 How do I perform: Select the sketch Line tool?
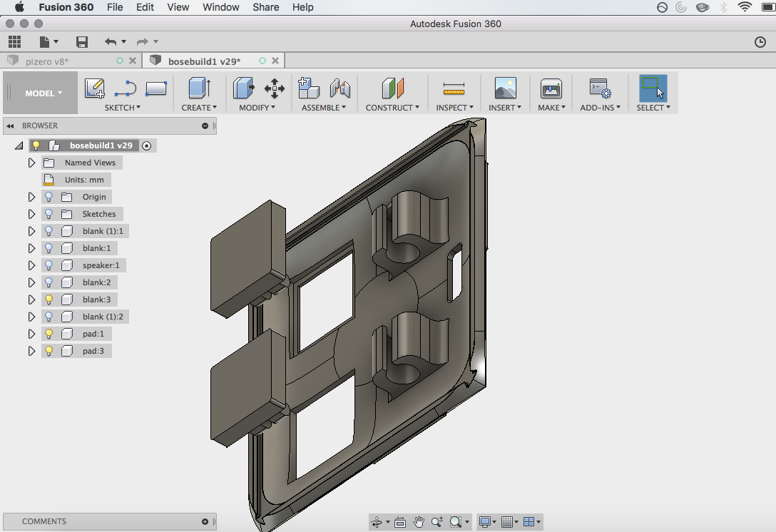point(126,88)
